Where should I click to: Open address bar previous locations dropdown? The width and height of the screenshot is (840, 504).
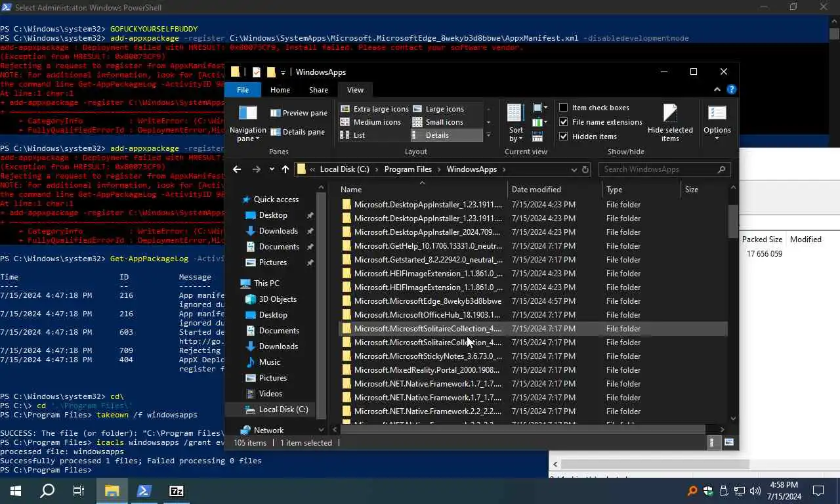coord(574,169)
